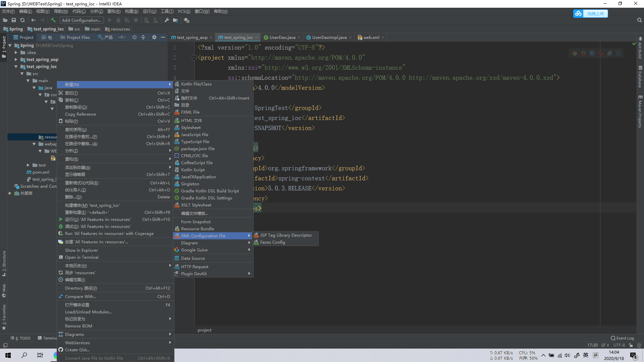The width and height of the screenshot is (644, 362).
Task: Click the UTF-8 encoding status indicator
Action: [619, 345]
